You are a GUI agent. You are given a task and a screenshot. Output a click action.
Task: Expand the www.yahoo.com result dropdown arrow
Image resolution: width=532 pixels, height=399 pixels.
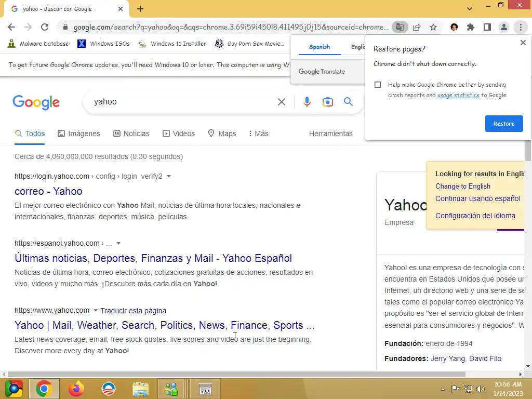click(x=96, y=310)
